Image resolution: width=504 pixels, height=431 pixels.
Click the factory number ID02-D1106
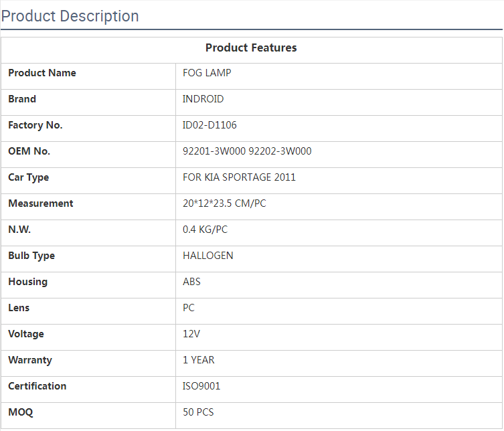209,125
